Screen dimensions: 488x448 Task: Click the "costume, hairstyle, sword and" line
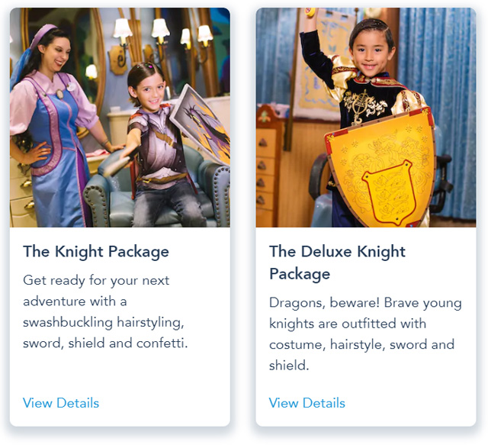point(361,344)
